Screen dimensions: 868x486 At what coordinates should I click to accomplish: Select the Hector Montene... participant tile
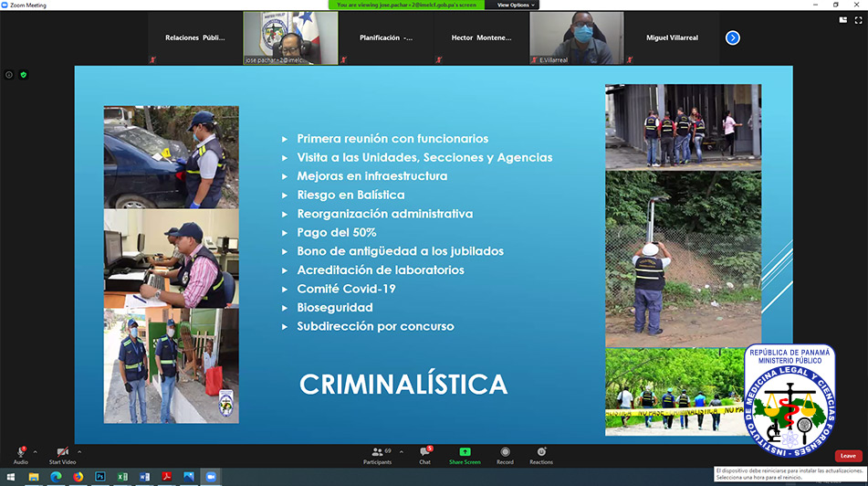[481, 37]
